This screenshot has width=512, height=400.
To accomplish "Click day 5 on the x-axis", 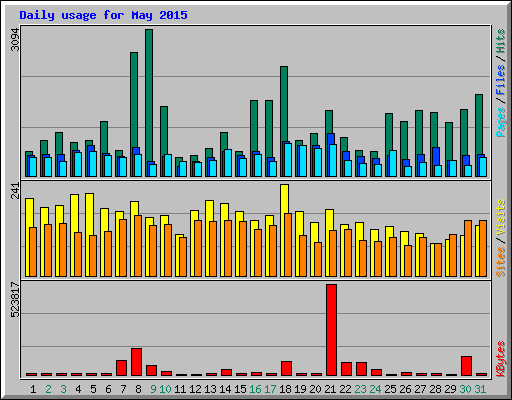I will tap(93, 389).
